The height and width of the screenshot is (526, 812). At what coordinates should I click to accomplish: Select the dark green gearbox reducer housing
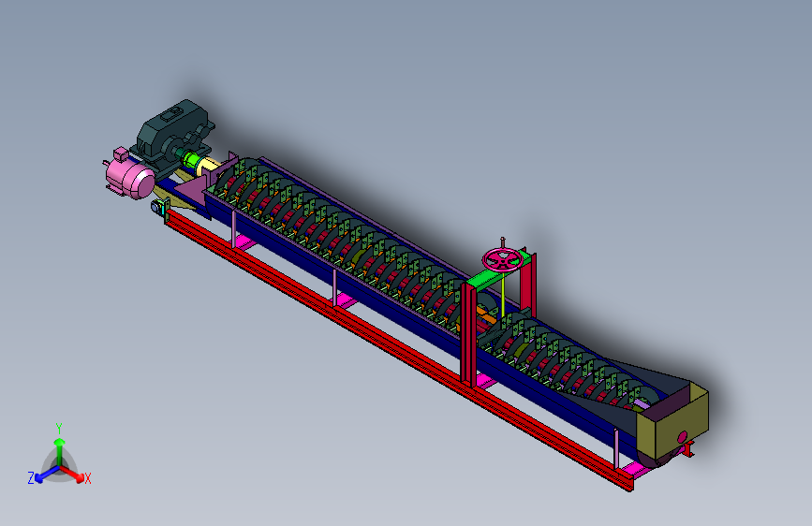[x=172, y=136]
